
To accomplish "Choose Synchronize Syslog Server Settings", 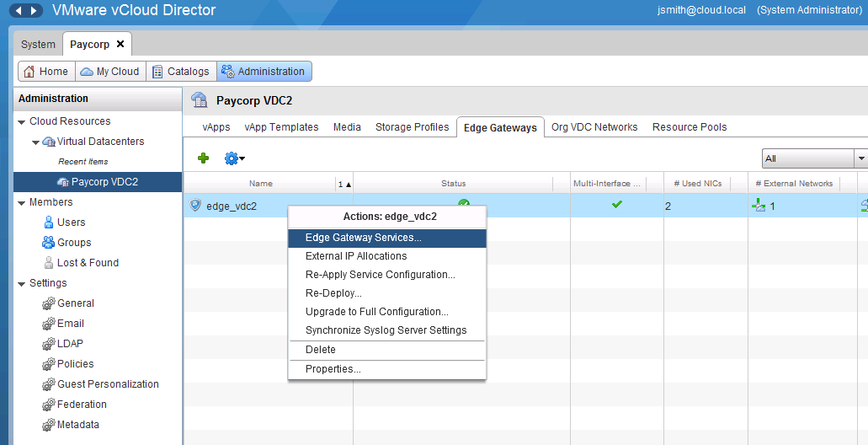I will tap(387, 330).
